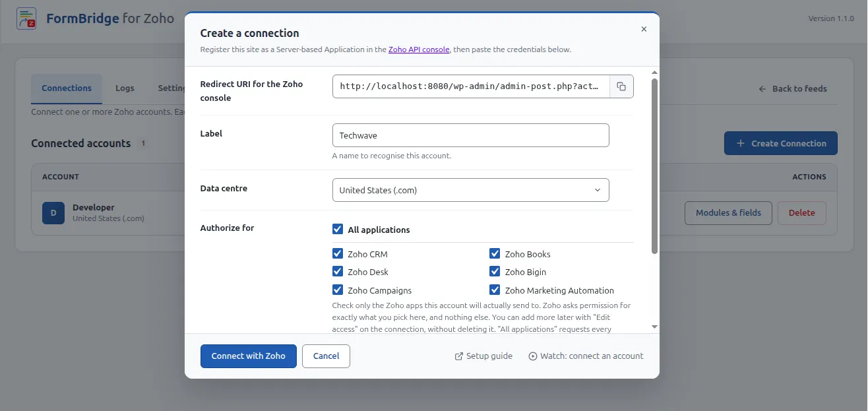Click the play icon next to Watch: connect an account

pyautogui.click(x=533, y=356)
